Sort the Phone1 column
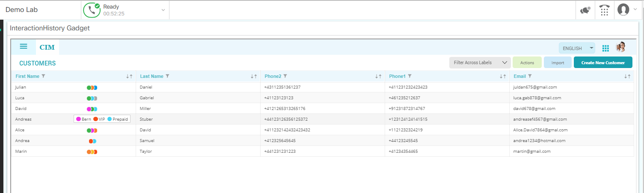The height and width of the screenshot is (193, 644). [503, 76]
